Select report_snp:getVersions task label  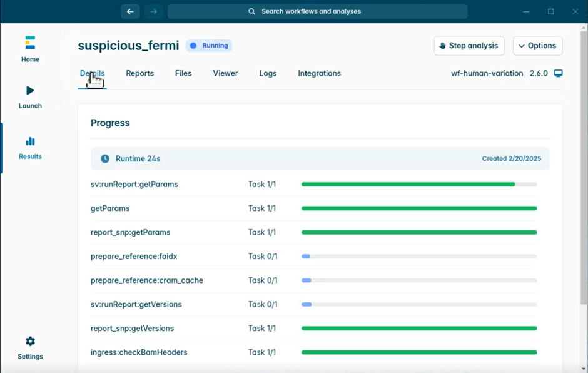(132, 329)
